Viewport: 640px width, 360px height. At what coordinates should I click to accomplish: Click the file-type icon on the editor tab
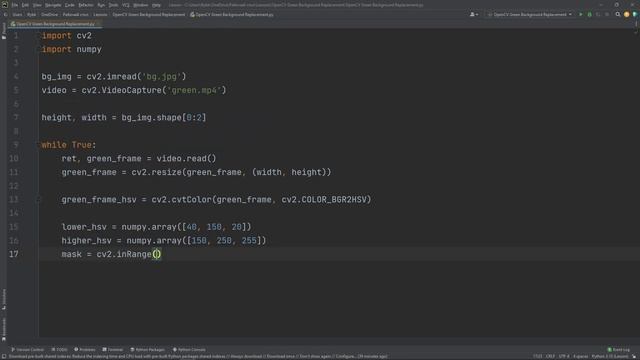13,24
